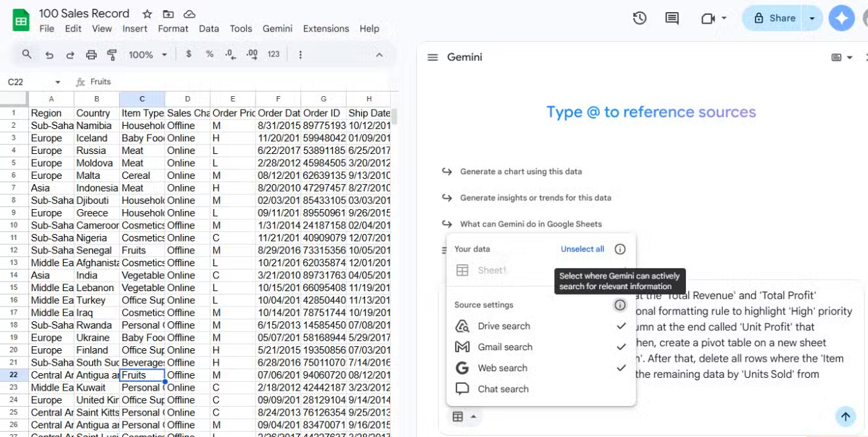Screen dimensions: 868x437
Task: Select cell containing Namibia
Action: 96,126
